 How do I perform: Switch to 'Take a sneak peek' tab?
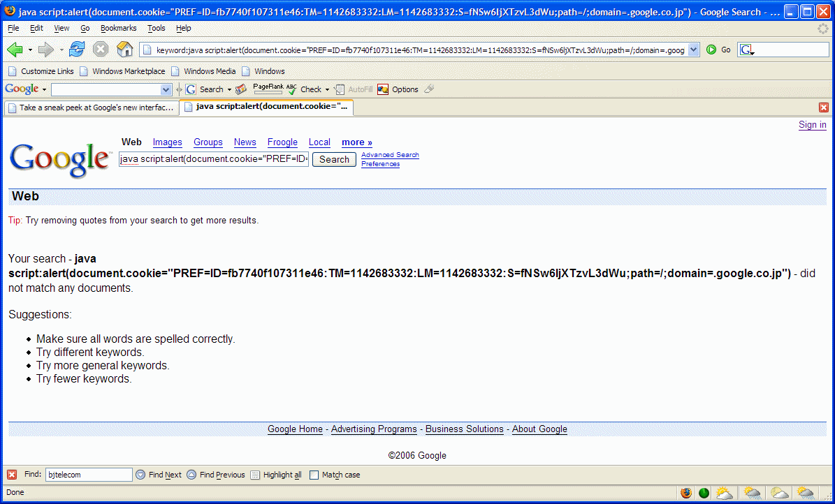coord(91,108)
